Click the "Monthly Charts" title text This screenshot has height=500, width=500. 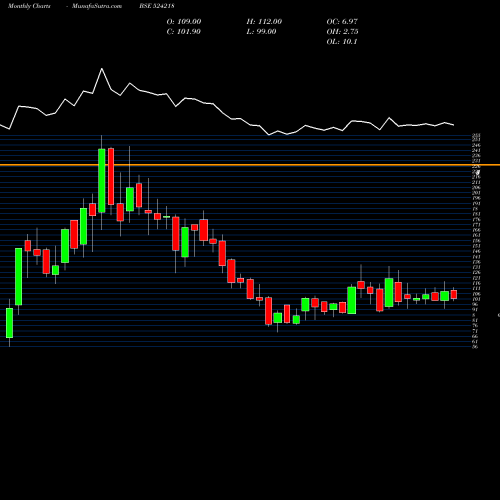tap(29, 6)
